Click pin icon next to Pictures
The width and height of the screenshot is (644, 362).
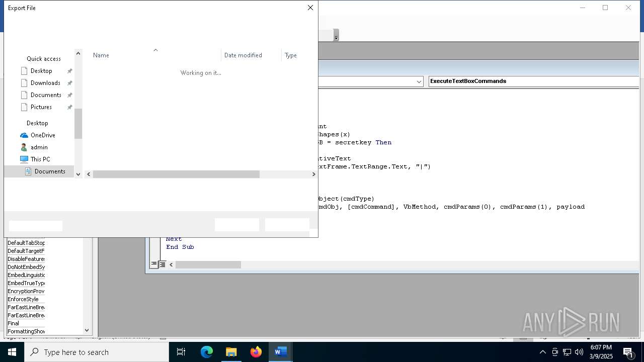pos(70,107)
